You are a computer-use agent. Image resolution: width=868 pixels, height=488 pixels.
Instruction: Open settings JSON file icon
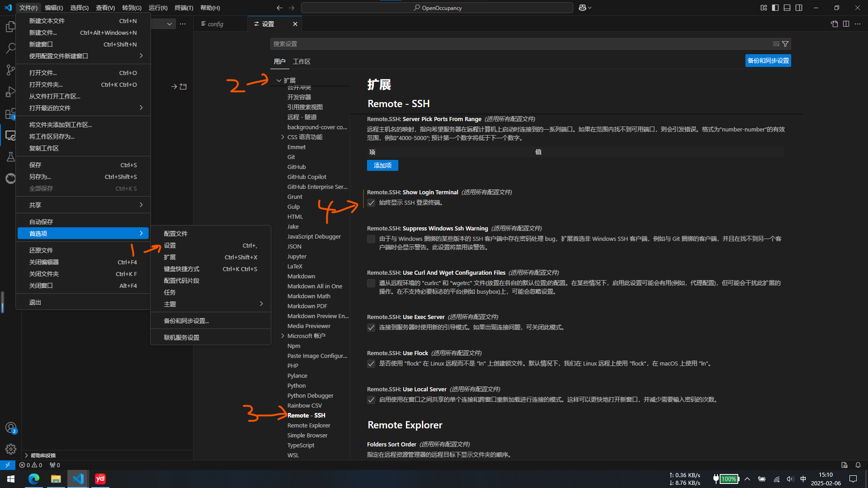834,24
